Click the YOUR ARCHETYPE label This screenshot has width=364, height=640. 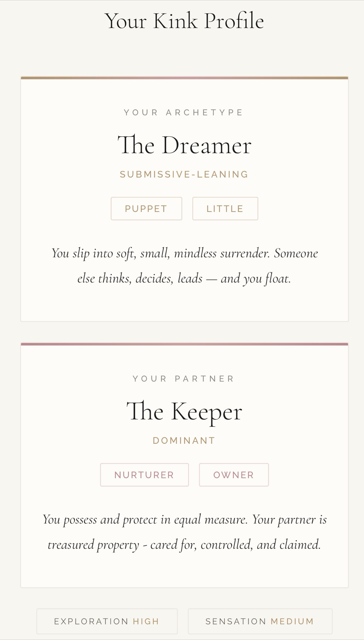[x=184, y=112]
